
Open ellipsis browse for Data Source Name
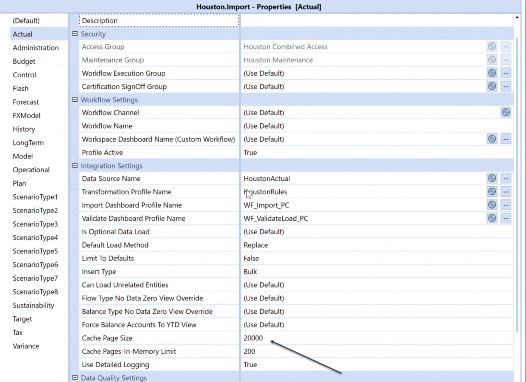[x=506, y=178]
